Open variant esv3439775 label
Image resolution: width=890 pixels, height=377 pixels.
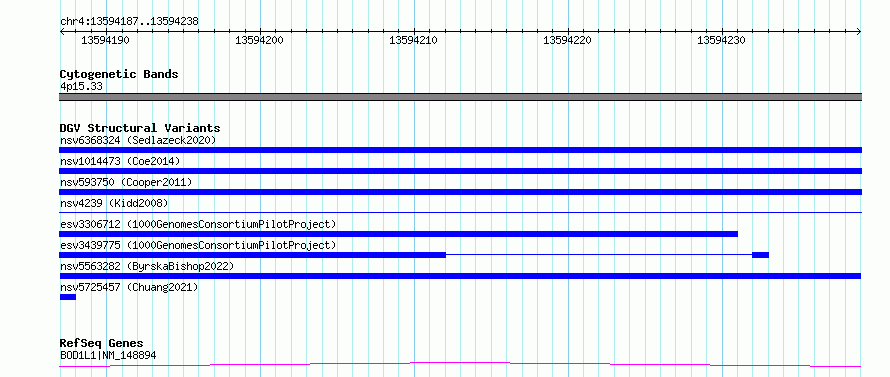(x=198, y=245)
